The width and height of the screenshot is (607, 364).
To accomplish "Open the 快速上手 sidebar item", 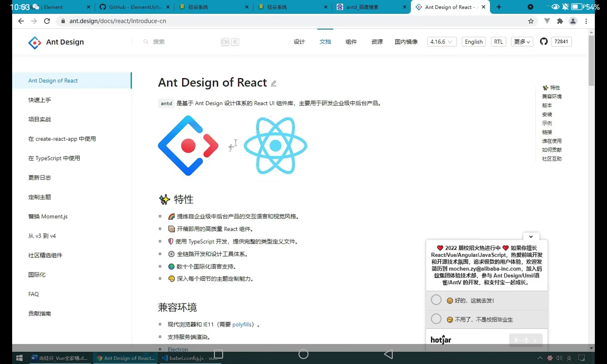I will (x=40, y=100).
